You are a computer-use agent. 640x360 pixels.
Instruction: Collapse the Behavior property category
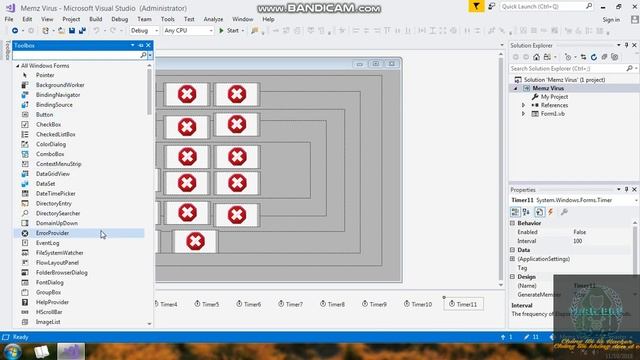[x=513, y=223]
